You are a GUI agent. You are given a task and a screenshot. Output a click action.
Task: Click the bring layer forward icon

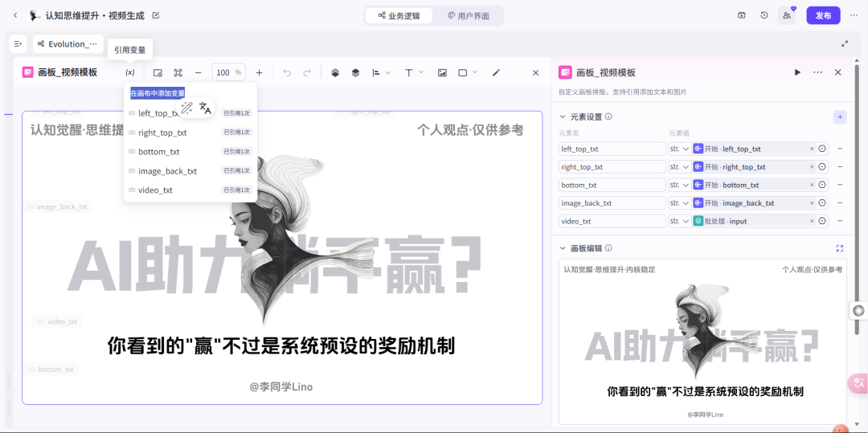(335, 72)
